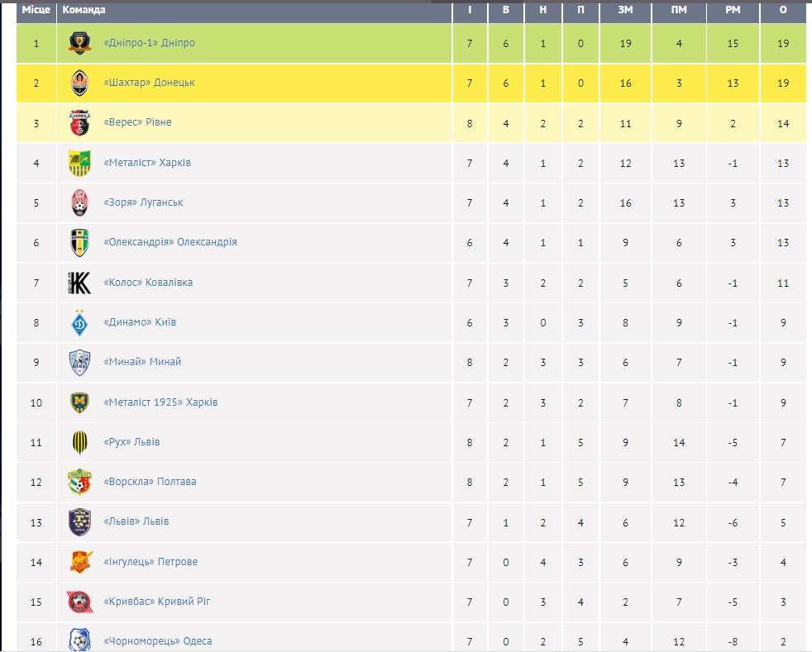Click the Vorskla Poltava club crest

coord(79,482)
